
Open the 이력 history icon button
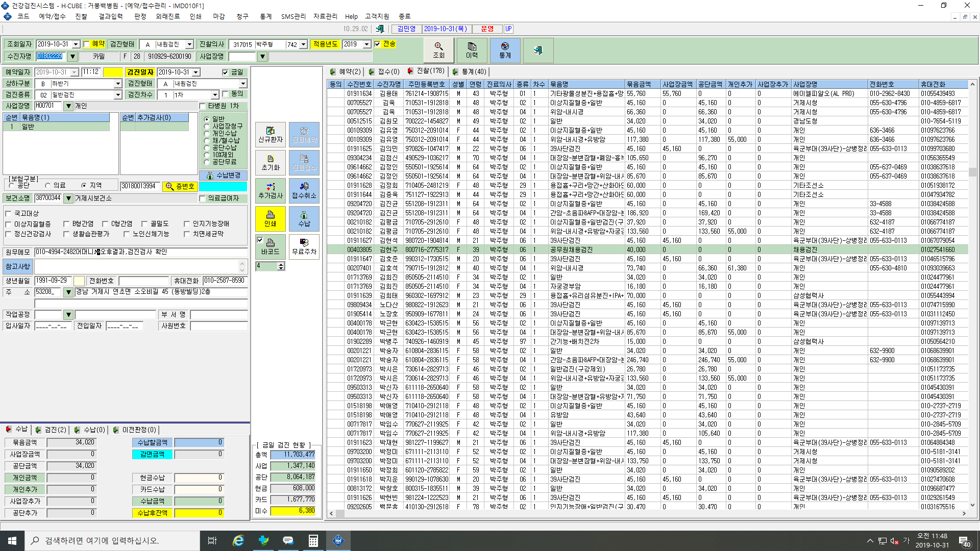coord(472,50)
